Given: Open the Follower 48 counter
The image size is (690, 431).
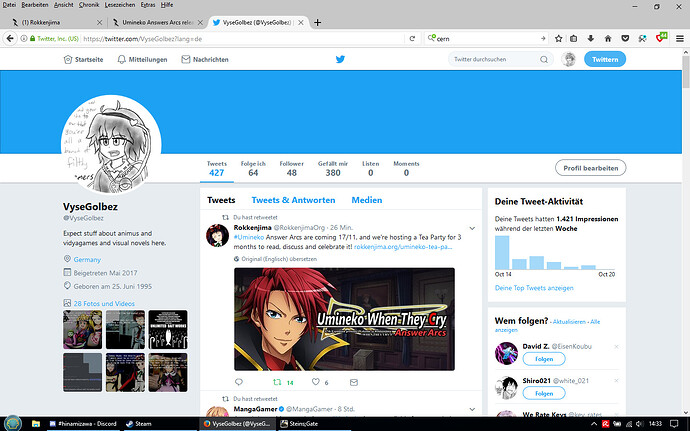Looking at the screenshot, I should pyautogui.click(x=291, y=169).
